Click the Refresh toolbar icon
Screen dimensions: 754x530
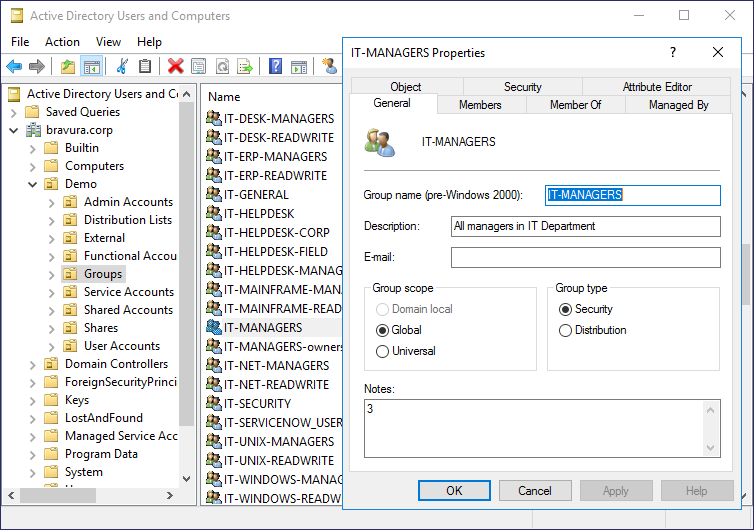[x=221, y=66]
